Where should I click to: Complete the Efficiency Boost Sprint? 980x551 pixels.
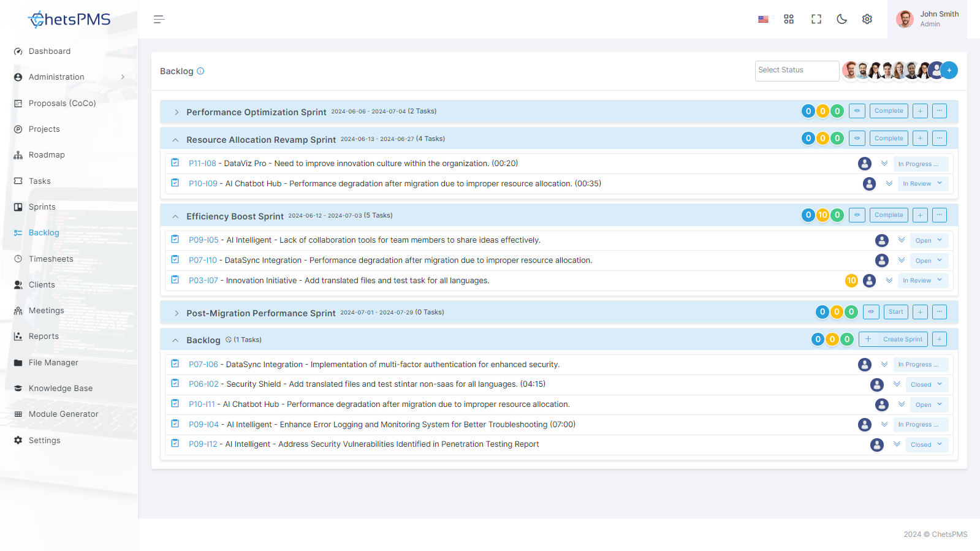[889, 215]
